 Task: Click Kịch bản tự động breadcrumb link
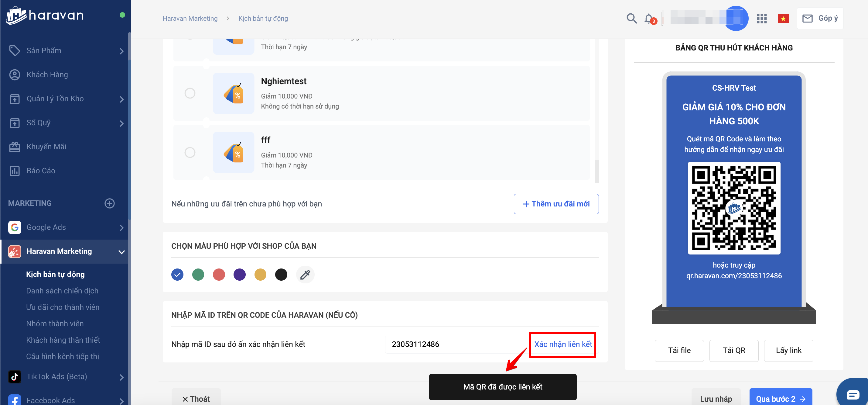(x=263, y=18)
